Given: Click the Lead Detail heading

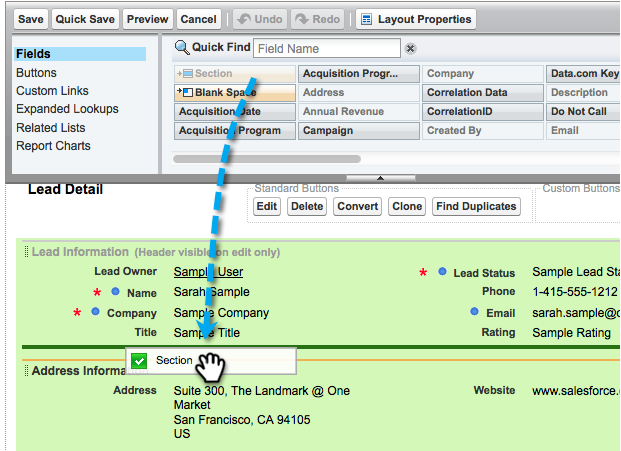Looking at the screenshot, I should 65,189.
